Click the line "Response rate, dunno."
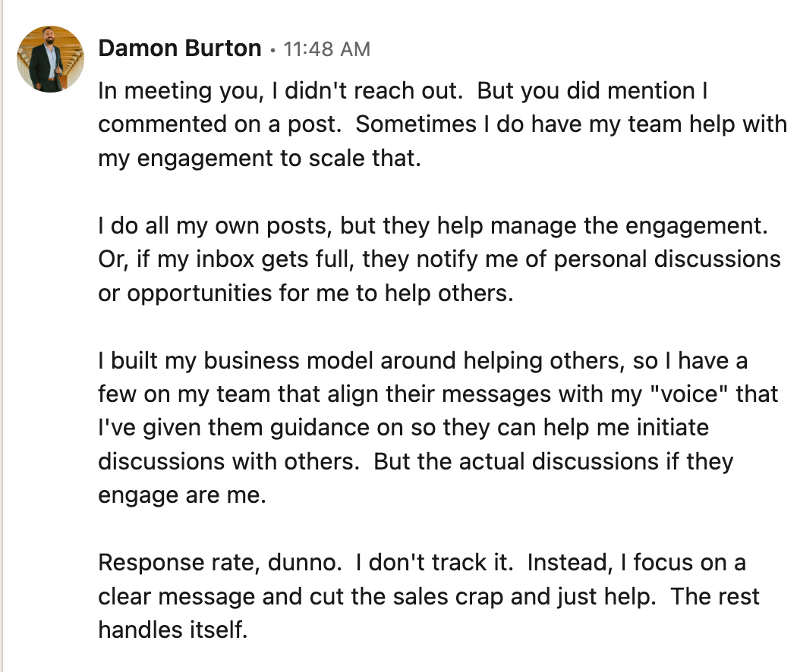Image resolution: width=800 pixels, height=672 pixels. click(422, 562)
